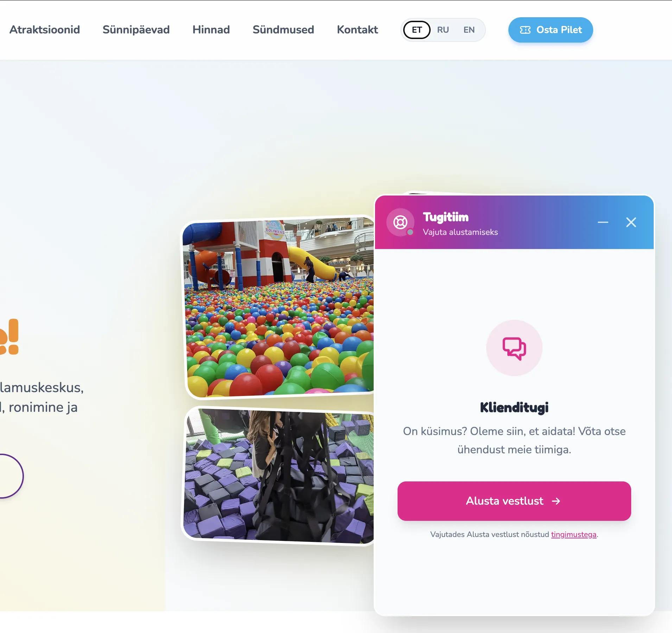Viewport: 672px width, 633px height.
Task: Click the pink chat bubbles icon
Action: tap(514, 348)
